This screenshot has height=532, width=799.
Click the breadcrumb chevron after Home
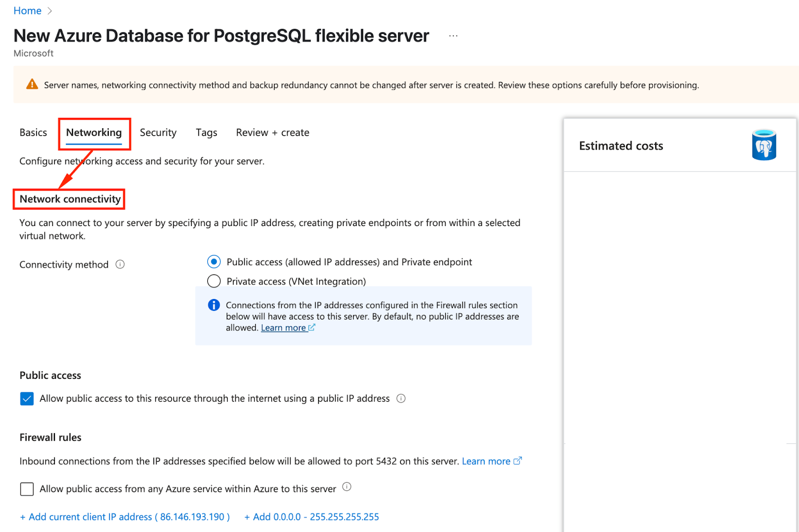pos(49,11)
